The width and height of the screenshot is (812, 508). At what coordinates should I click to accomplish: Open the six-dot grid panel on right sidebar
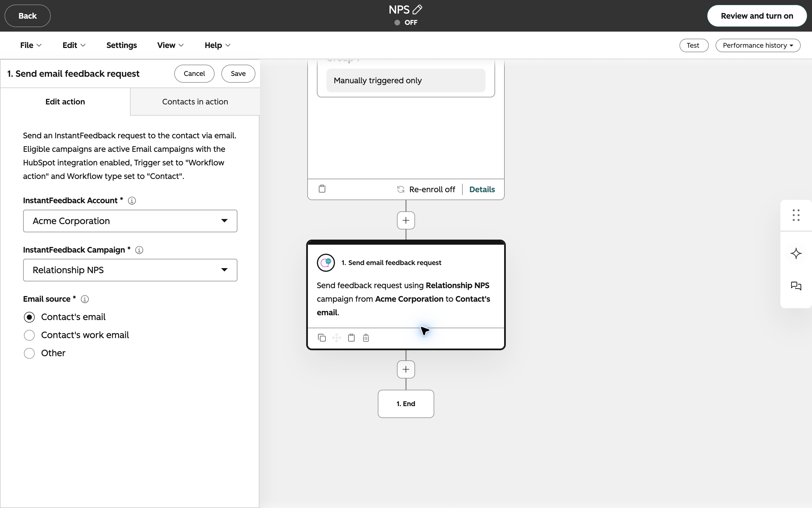tap(796, 215)
